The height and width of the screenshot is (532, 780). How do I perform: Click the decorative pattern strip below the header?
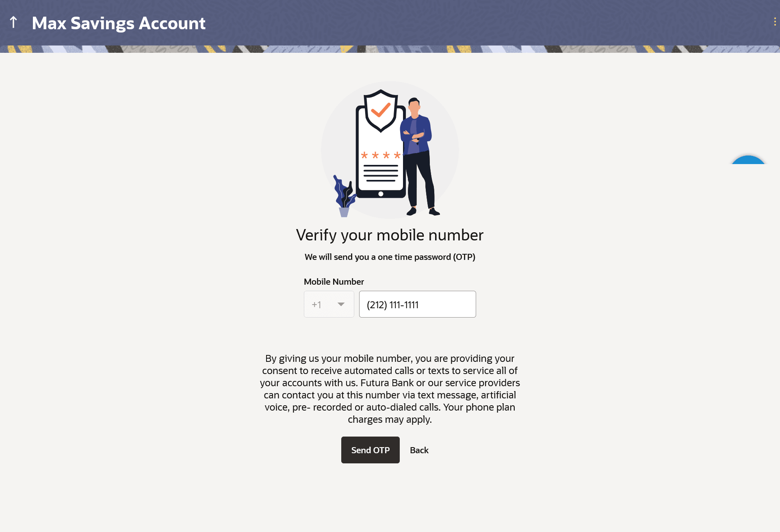tap(390, 49)
